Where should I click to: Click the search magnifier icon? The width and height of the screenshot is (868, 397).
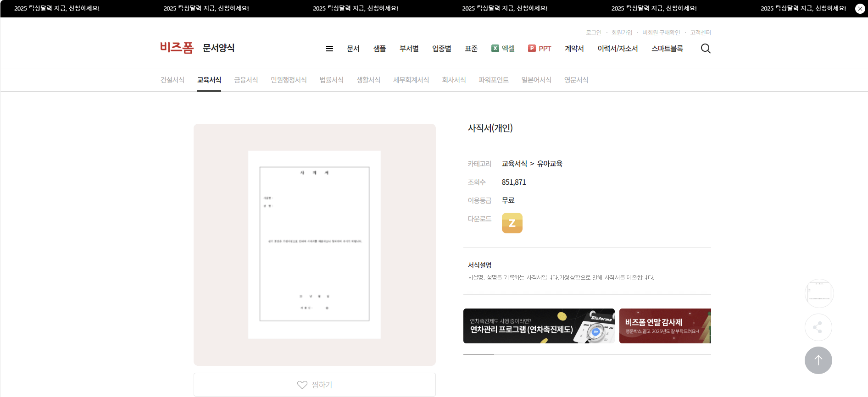tap(706, 49)
